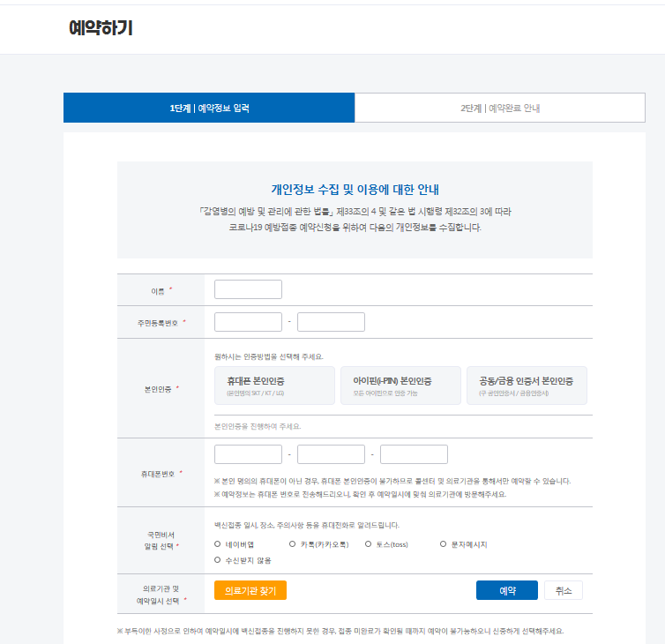665x644 pixels.
Task: Click the 국민비서 알림 선택 label
Action: click(x=161, y=541)
